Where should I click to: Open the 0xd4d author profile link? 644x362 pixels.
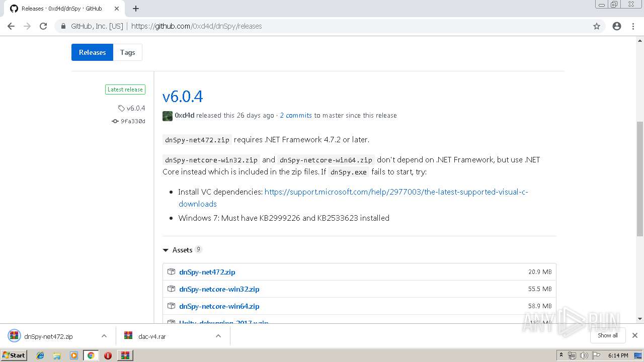[185, 116]
